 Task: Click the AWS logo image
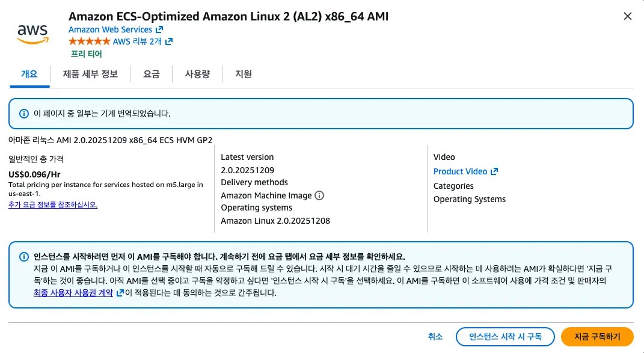32,33
